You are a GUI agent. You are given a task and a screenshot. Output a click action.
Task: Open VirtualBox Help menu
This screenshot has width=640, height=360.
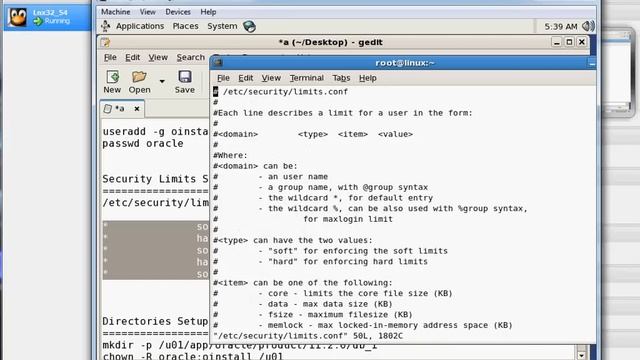click(208, 12)
